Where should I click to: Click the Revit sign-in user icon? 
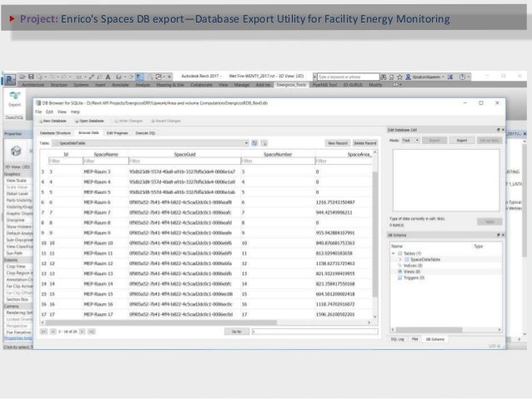(x=409, y=77)
